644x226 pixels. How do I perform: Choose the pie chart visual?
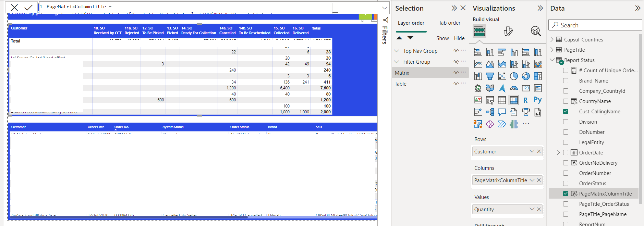pos(514,76)
